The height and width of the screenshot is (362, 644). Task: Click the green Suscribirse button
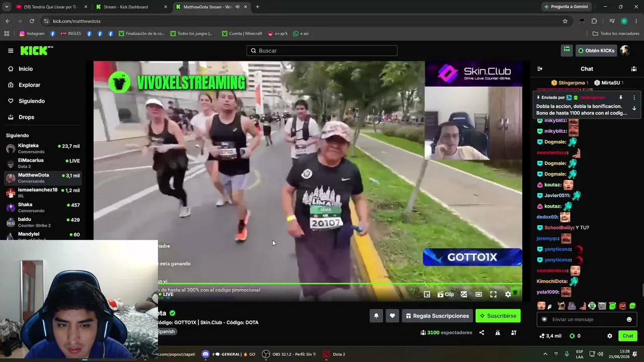click(498, 316)
